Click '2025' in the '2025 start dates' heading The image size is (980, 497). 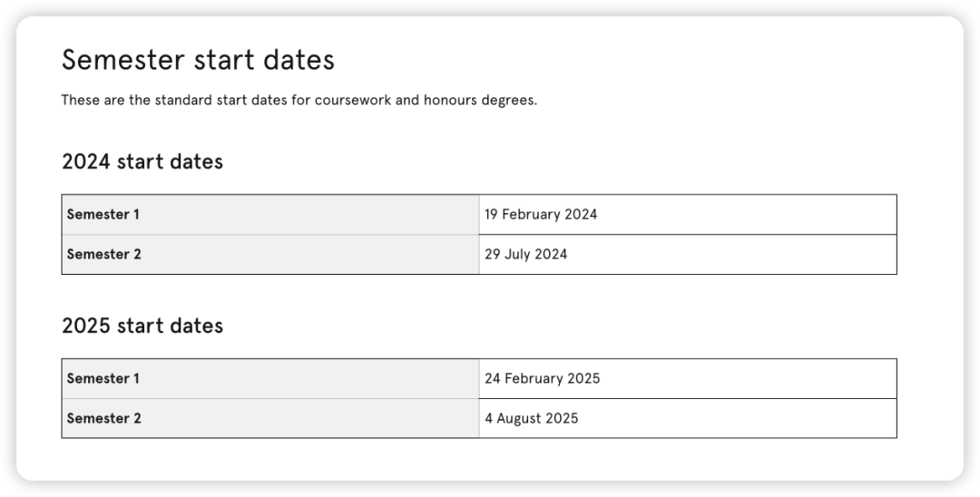[x=86, y=326]
